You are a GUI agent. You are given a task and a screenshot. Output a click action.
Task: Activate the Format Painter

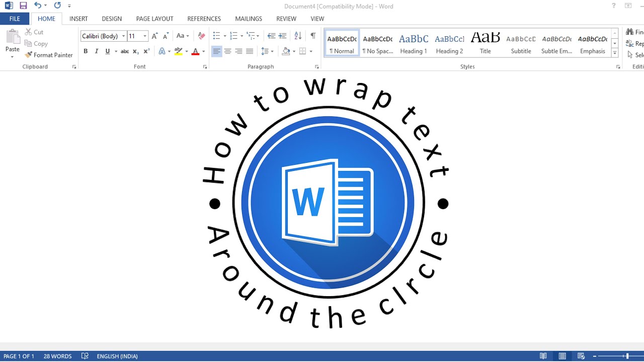pyautogui.click(x=49, y=55)
